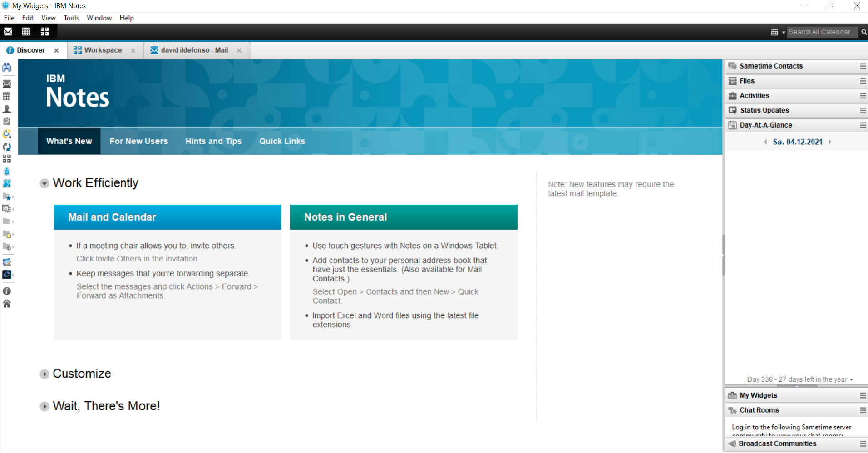Expand the Customize section
This screenshot has height=453, width=868.
pyautogui.click(x=44, y=374)
